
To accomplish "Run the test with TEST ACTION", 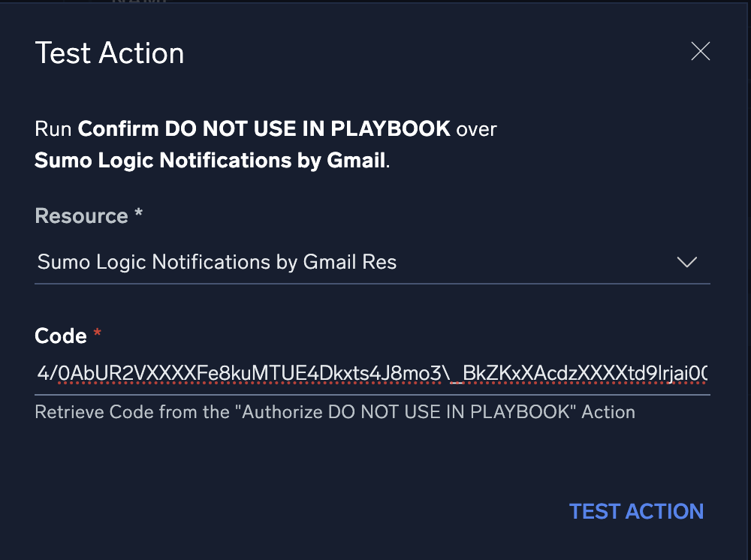I will pos(635,511).
